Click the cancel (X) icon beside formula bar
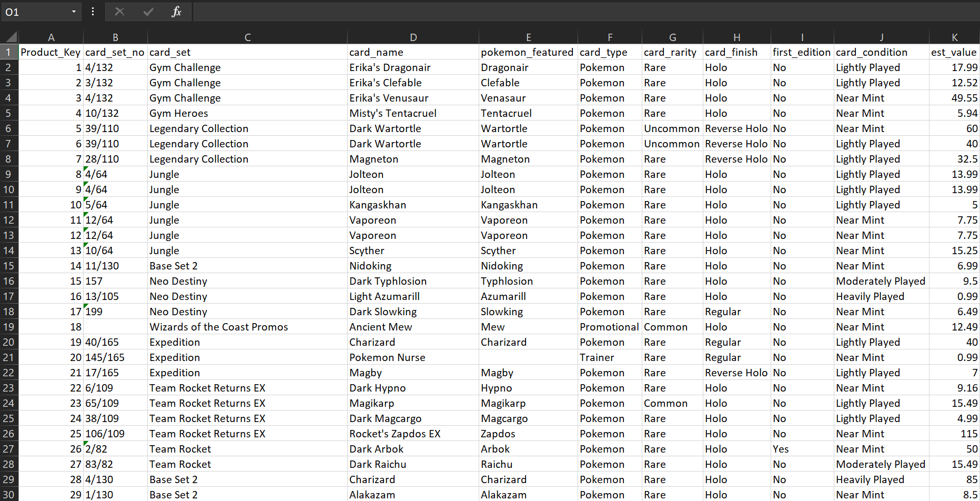Image resolution: width=980 pixels, height=501 pixels. tap(120, 11)
